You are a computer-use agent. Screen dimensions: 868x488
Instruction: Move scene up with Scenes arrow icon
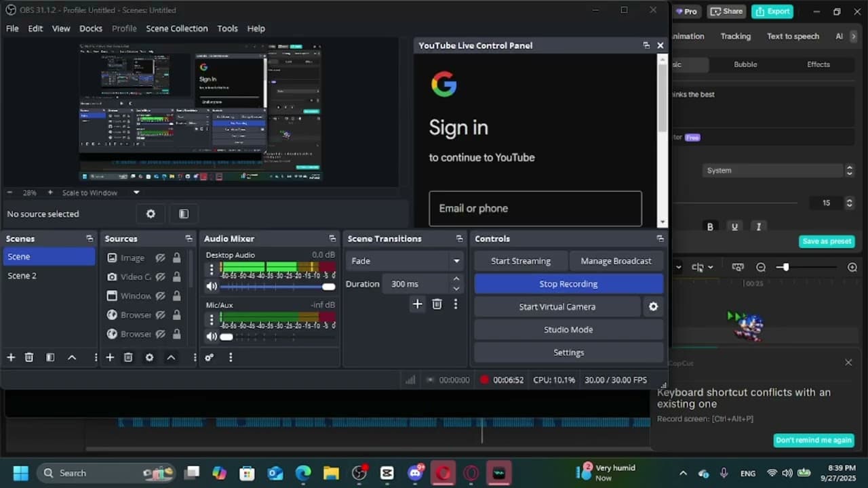[x=72, y=357]
